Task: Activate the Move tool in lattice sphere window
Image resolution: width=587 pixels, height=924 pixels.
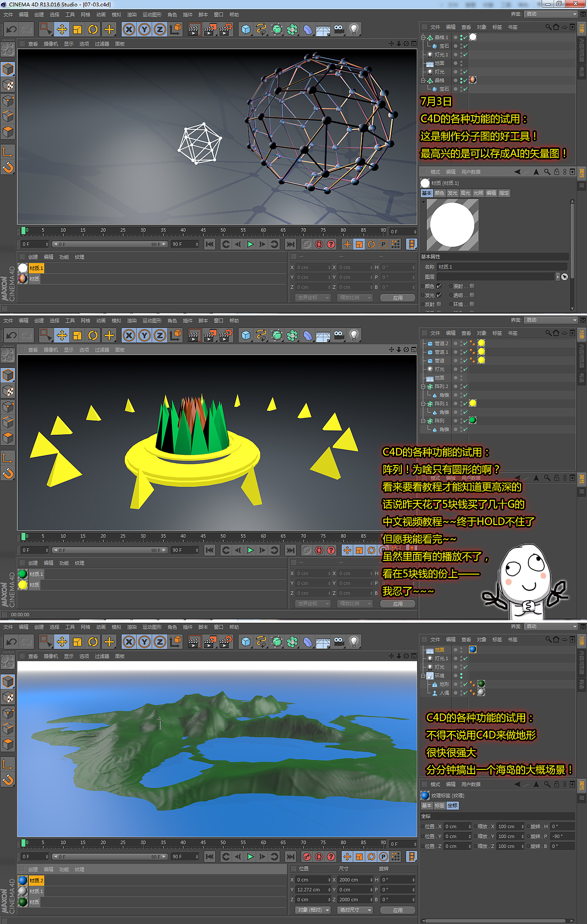Action: tap(62, 29)
